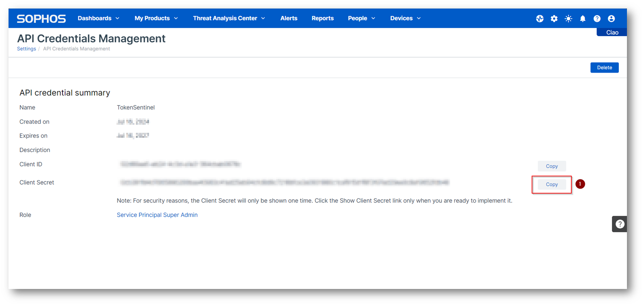Expand the My Products menu
Screen dimensions: 644x306
point(156,18)
